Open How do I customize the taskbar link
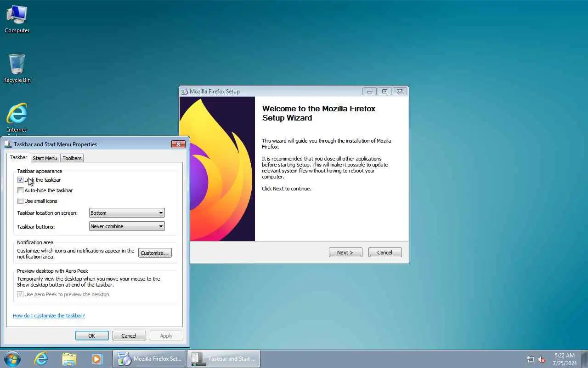This screenshot has height=368, width=588. (49, 316)
